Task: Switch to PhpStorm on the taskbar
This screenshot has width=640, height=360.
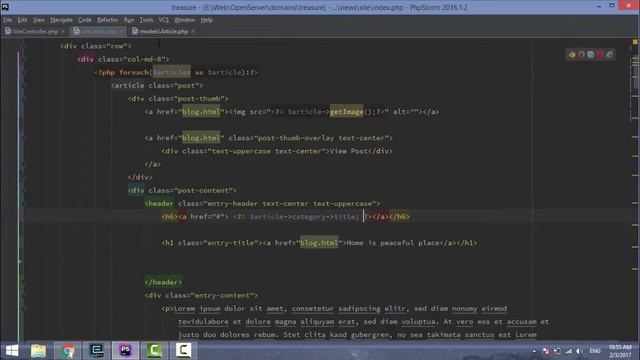Action: (x=125, y=350)
